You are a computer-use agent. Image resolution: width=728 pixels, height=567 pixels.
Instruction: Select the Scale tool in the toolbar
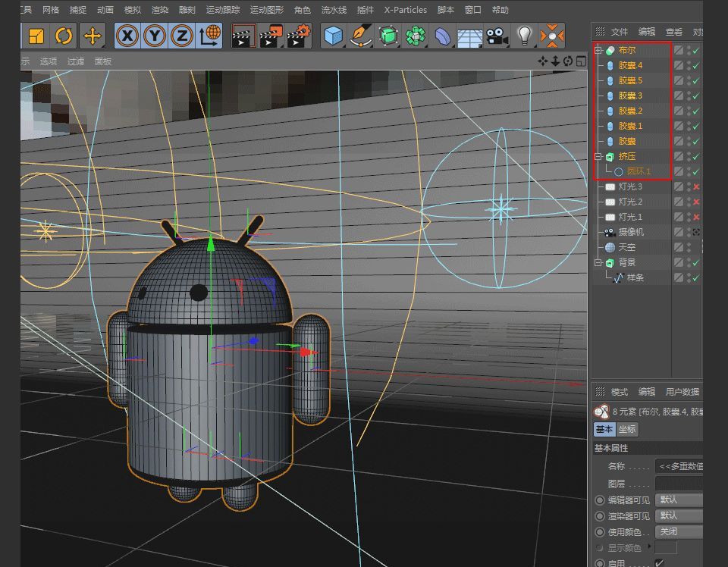[x=36, y=36]
